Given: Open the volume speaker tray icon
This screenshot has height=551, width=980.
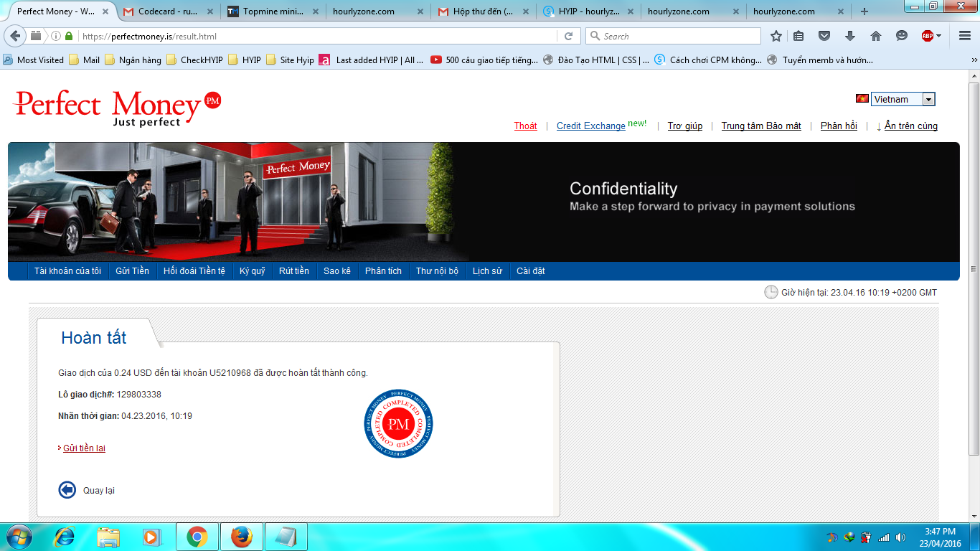Looking at the screenshot, I should click(x=899, y=537).
